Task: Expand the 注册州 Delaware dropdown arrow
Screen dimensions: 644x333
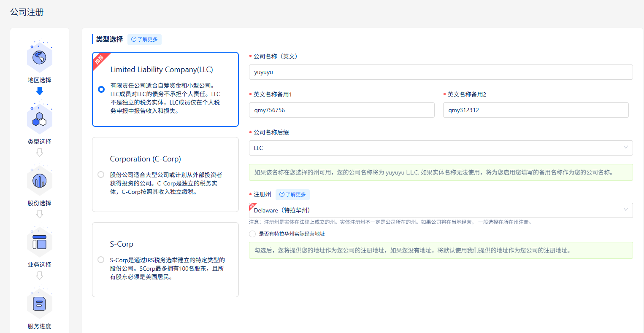Action: [x=625, y=210]
